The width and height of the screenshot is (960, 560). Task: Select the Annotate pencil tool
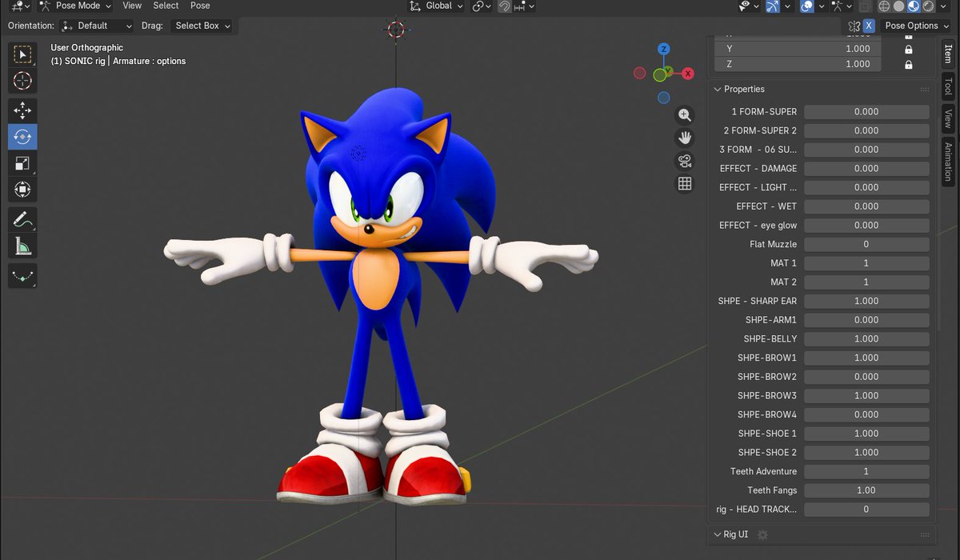(x=22, y=219)
